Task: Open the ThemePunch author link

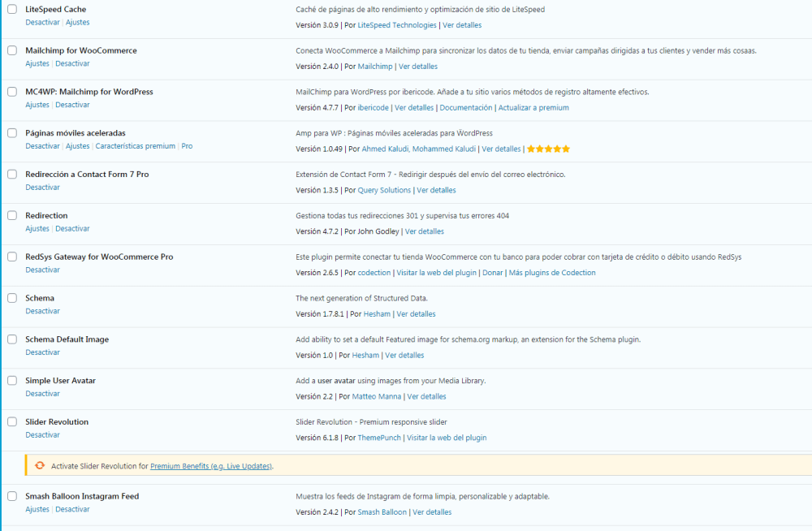Action: [379, 438]
